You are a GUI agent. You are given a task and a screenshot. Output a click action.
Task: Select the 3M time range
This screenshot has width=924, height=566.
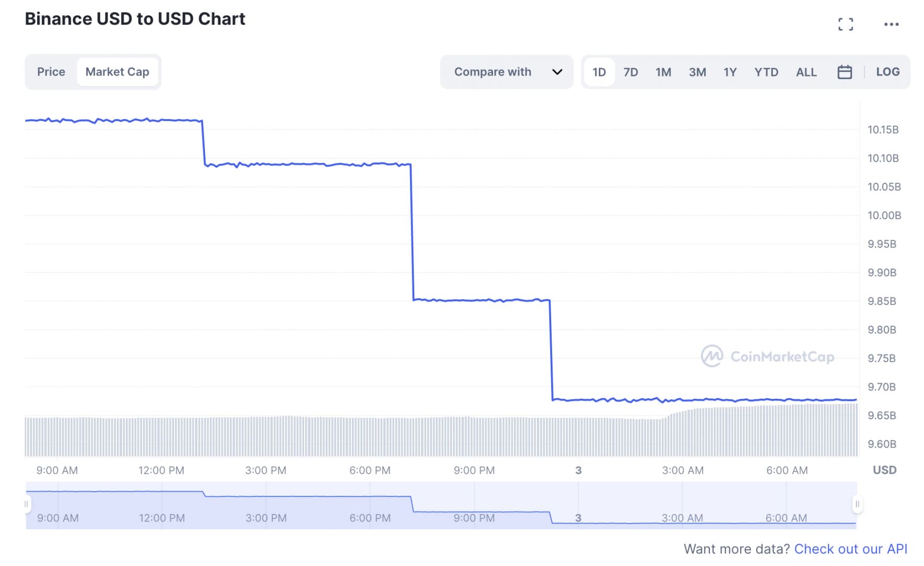click(697, 72)
